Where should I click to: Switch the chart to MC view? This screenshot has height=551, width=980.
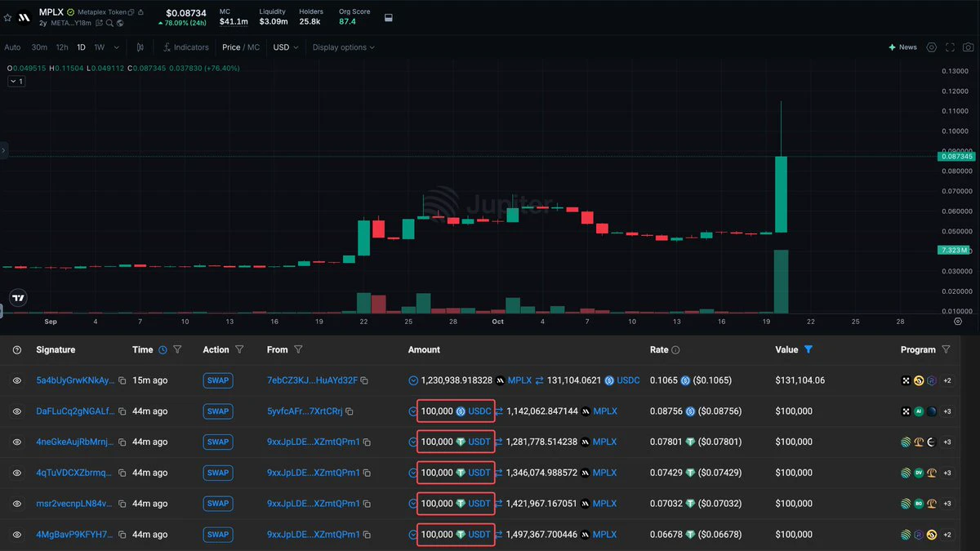(253, 47)
